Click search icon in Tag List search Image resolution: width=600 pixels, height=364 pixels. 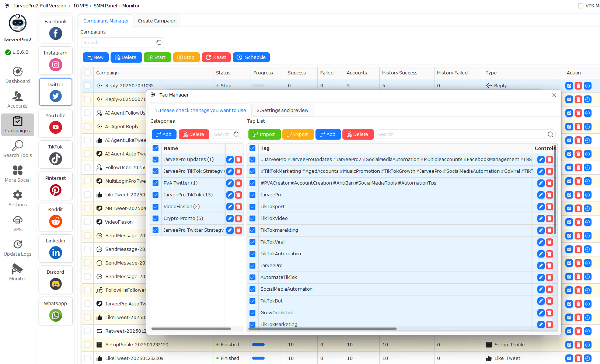[x=550, y=134]
